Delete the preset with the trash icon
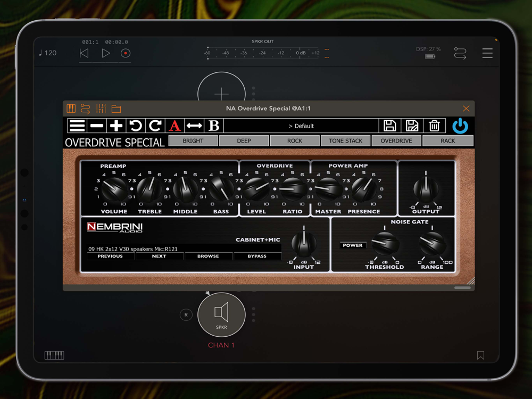 coord(434,126)
